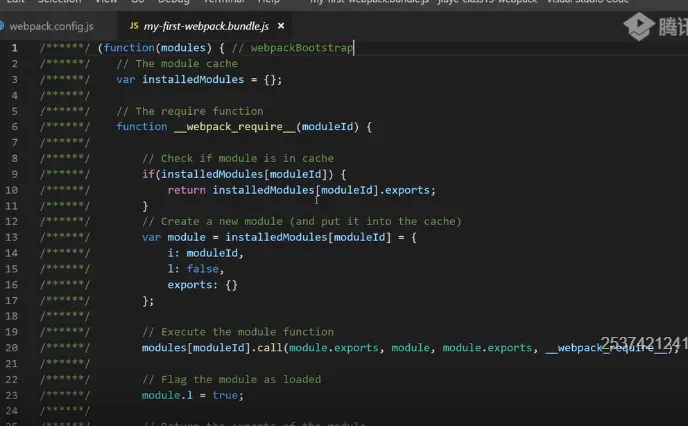688x426 pixels.
Task: Switch to the webpack.config.js tab
Action: pos(51,26)
